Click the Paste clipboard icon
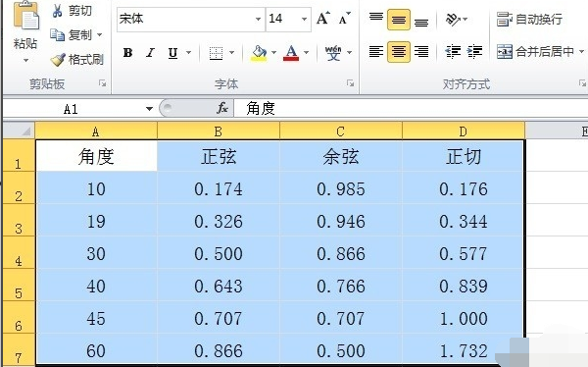This screenshot has width=588, height=367. 25,15
